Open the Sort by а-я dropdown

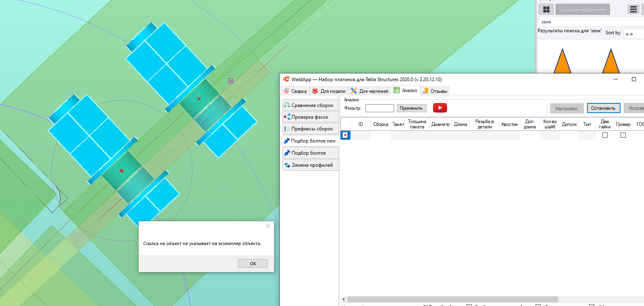pos(633,34)
